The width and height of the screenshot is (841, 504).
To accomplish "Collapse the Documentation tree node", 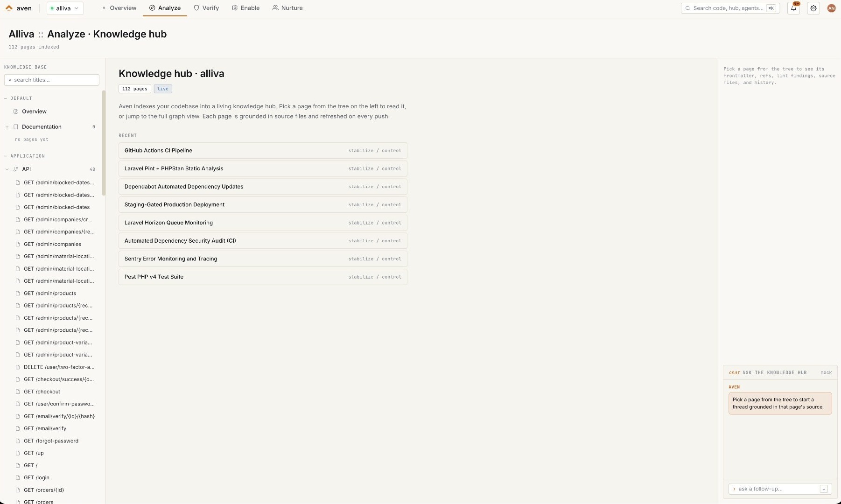I will (x=7, y=127).
